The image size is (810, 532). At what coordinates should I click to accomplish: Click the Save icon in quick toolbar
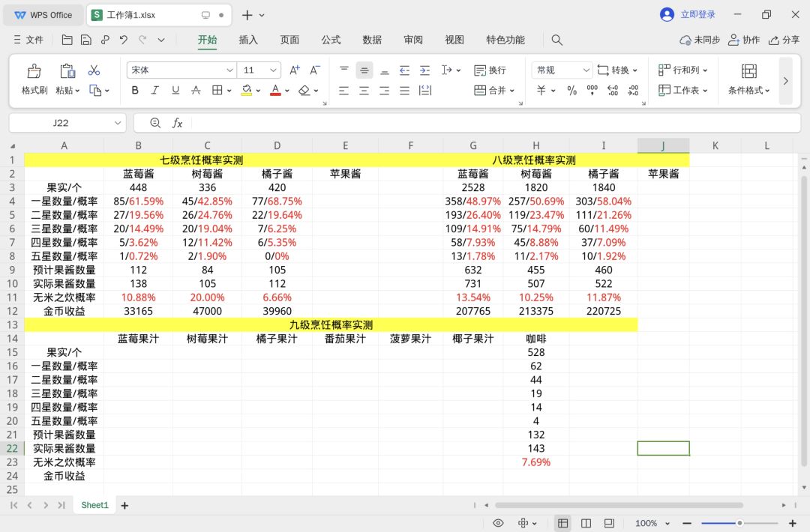click(x=86, y=40)
